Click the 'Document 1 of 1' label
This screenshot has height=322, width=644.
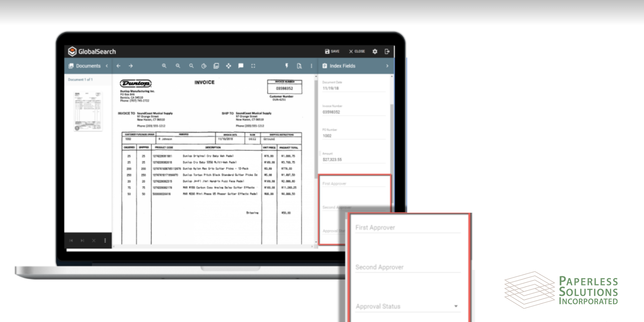(80, 80)
